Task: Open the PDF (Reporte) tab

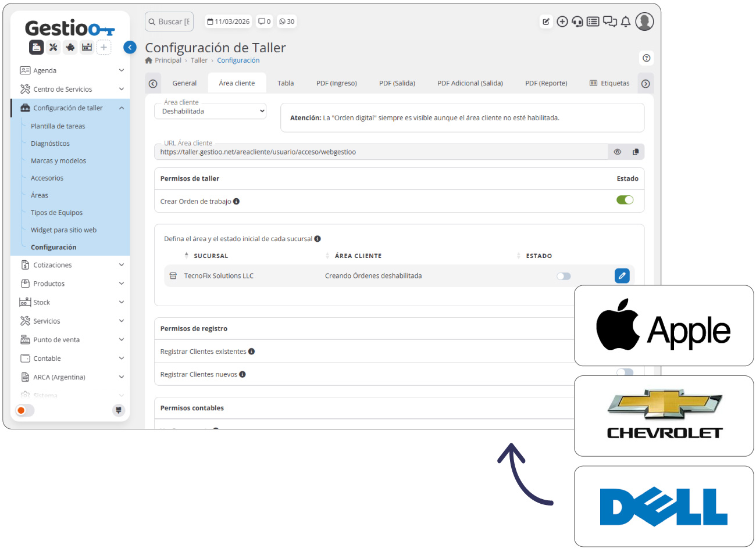Action: click(x=546, y=83)
